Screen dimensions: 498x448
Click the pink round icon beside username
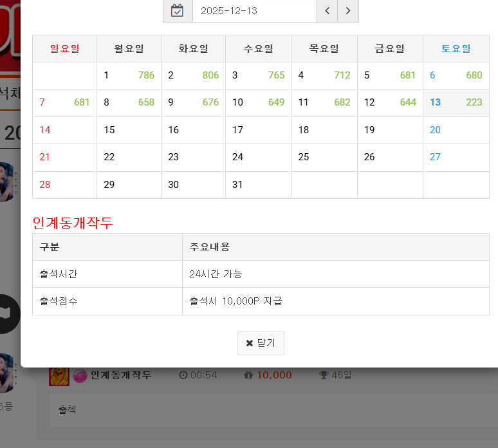[80, 376]
